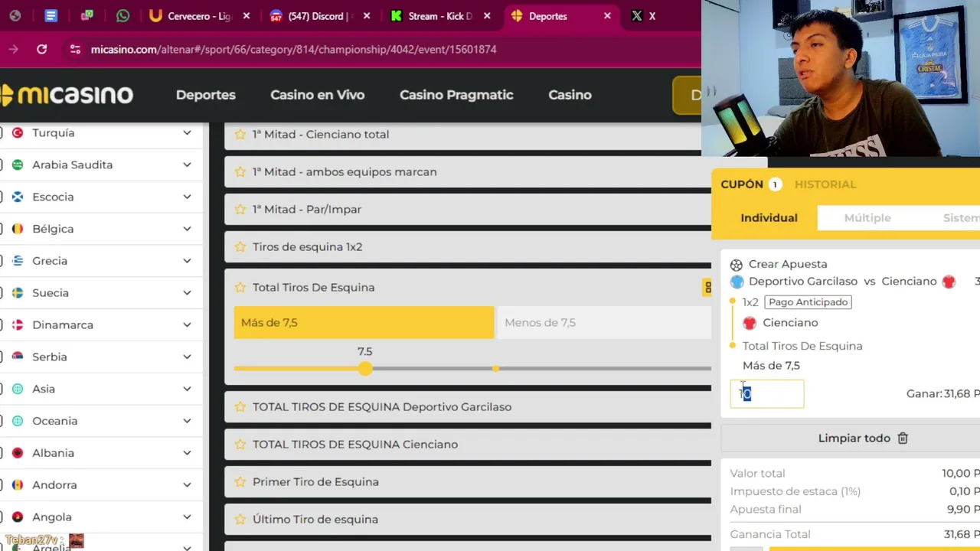This screenshot has width=980, height=551.
Task: Star the Primer Tiro de Esquina market
Action: click(240, 482)
